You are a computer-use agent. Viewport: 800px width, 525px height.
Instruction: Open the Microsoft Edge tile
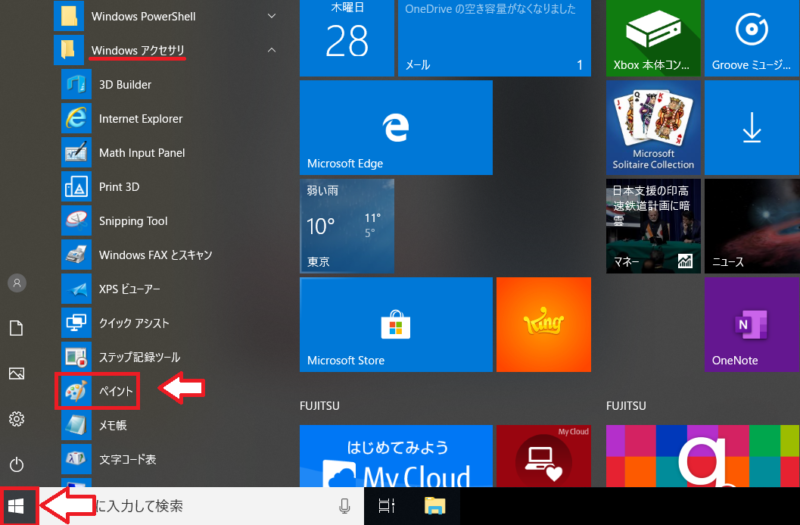click(396, 128)
